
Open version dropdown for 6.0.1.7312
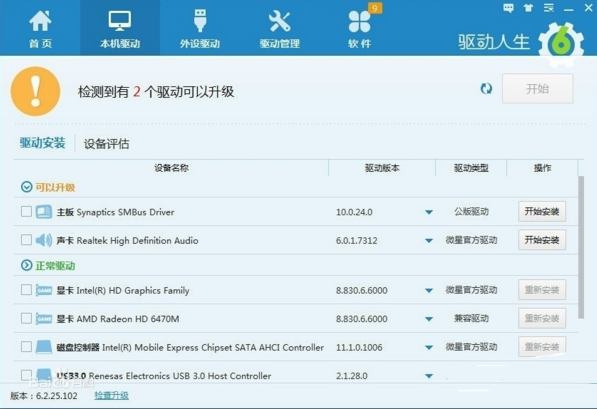[429, 241]
